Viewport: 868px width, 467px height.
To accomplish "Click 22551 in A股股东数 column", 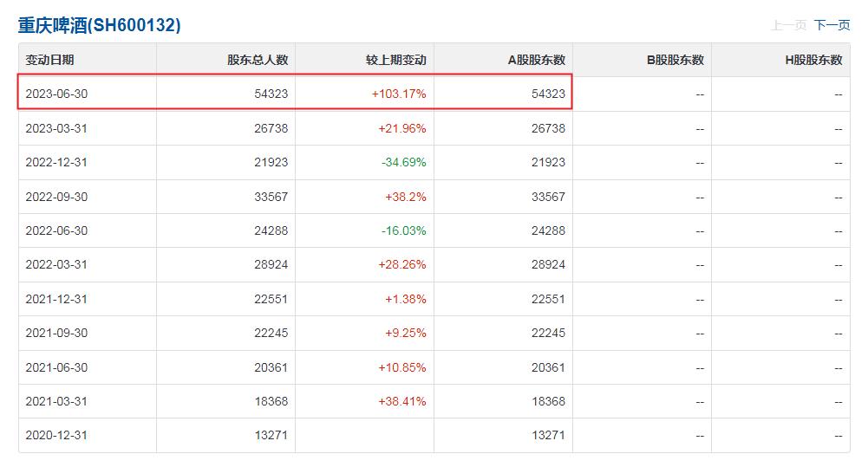I will (549, 299).
